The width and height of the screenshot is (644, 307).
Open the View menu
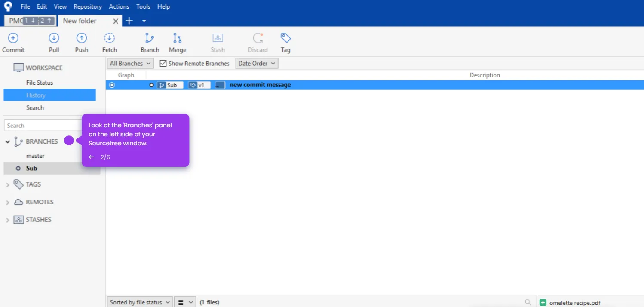click(60, 6)
